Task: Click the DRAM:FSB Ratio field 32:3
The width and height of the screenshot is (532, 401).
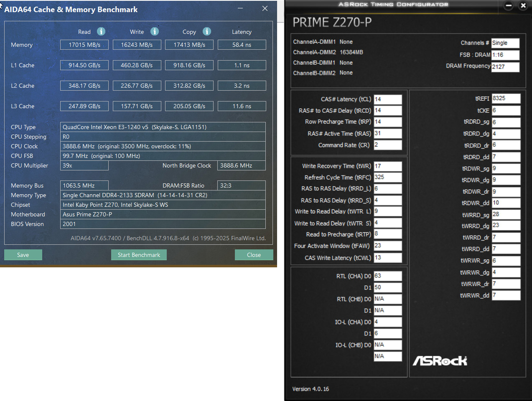Action: tap(242, 185)
